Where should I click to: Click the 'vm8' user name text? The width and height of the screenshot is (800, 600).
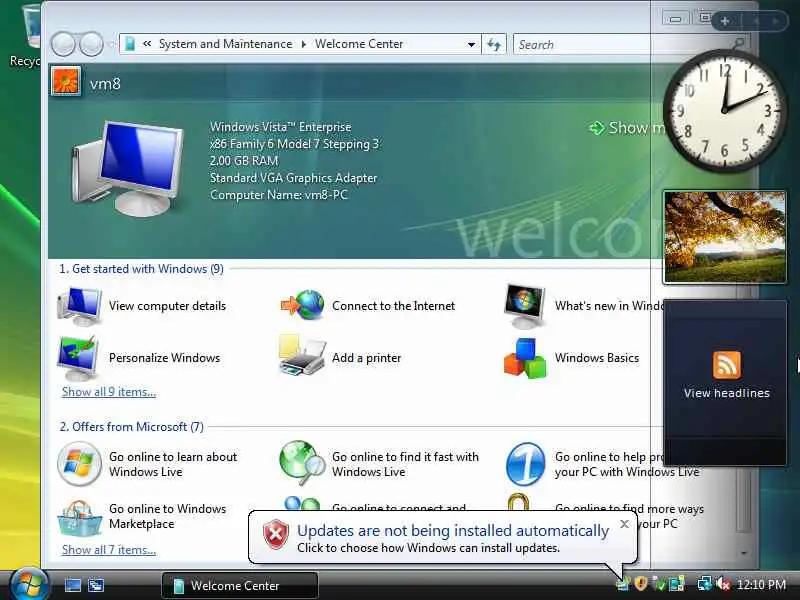[105, 84]
